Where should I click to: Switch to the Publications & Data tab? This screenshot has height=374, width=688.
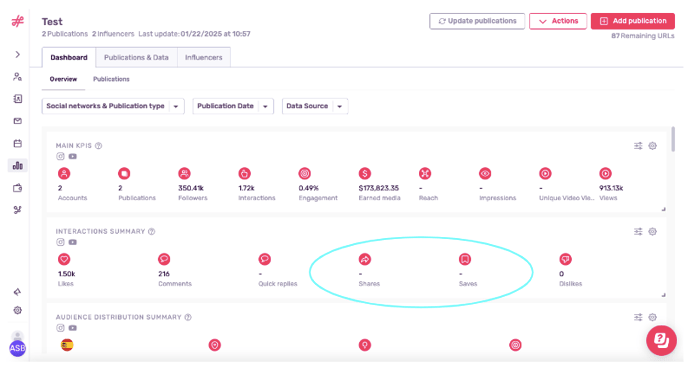pos(136,58)
